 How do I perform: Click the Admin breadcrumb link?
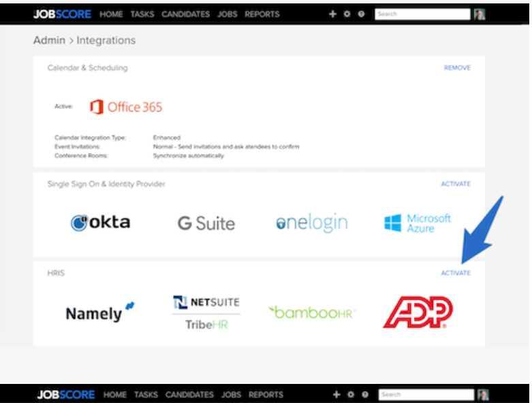point(49,40)
